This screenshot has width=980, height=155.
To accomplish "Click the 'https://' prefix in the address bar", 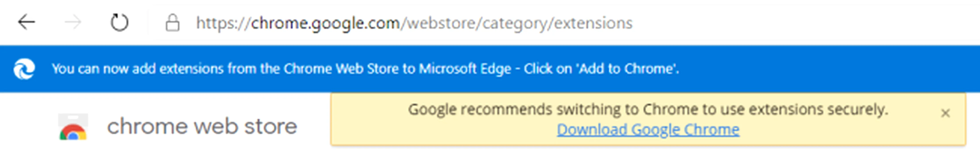I will click(x=223, y=23).
